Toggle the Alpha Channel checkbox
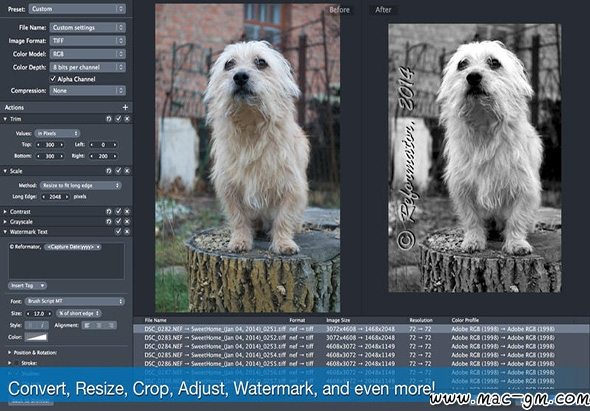This screenshot has height=411, width=590. click(x=53, y=79)
